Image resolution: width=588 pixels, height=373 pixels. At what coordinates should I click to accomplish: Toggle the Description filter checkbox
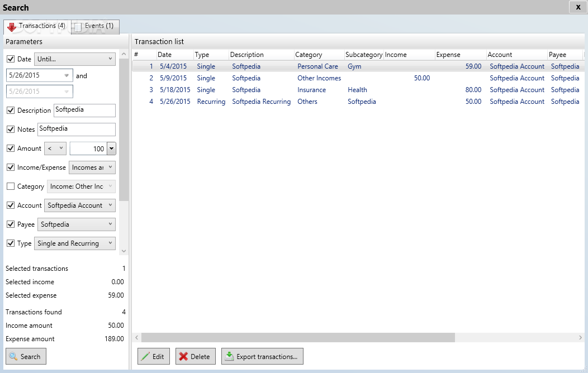pyautogui.click(x=11, y=111)
